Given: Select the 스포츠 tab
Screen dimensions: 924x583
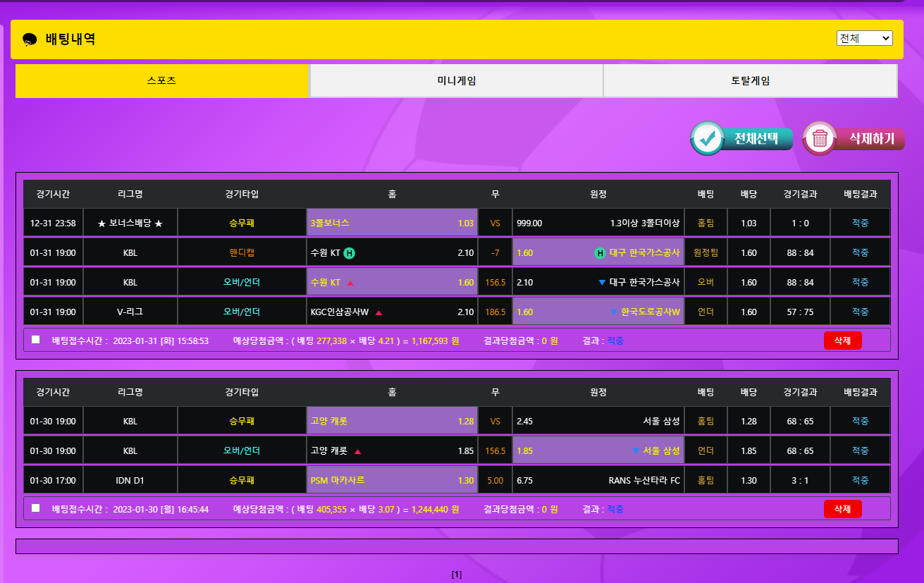Looking at the screenshot, I should [161, 81].
